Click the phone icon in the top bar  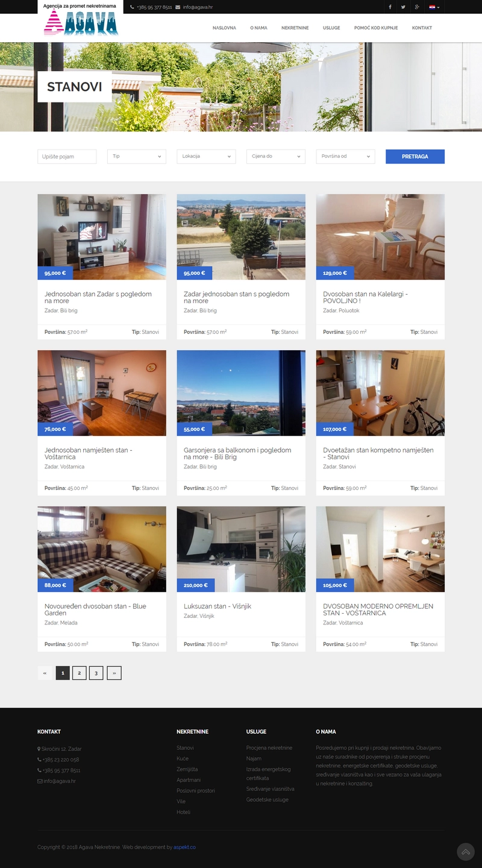[132, 7]
